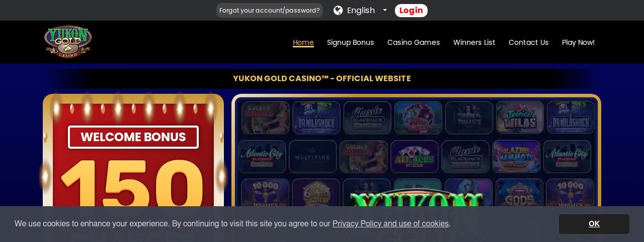Click the Welcome Bonus banner label
The width and height of the screenshot is (644, 242).
tap(133, 137)
